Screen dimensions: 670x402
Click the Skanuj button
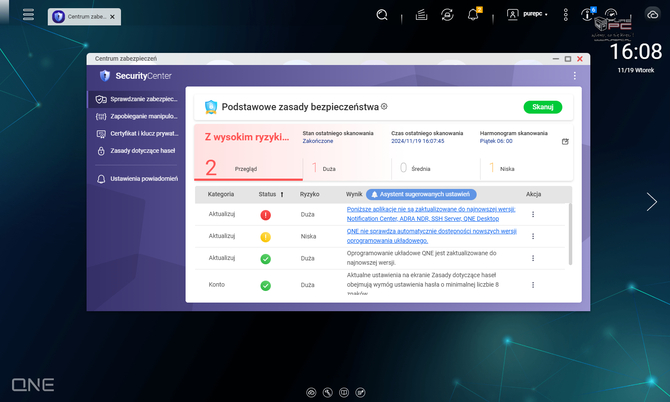click(543, 107)
